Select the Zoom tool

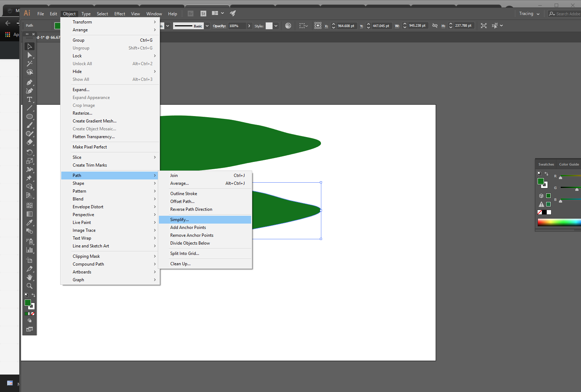[30, 286]
